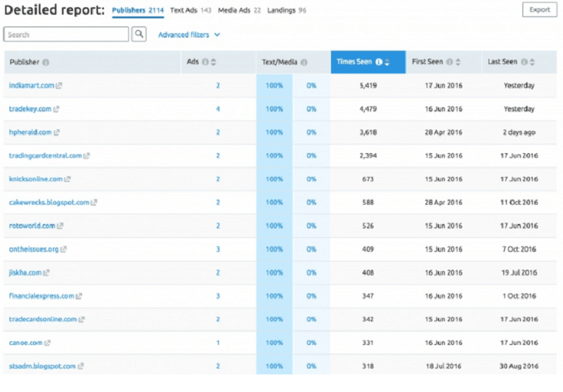Open the hpherald.com publisher link
This screenshot has width=563, height=392.
pos(30,133)
